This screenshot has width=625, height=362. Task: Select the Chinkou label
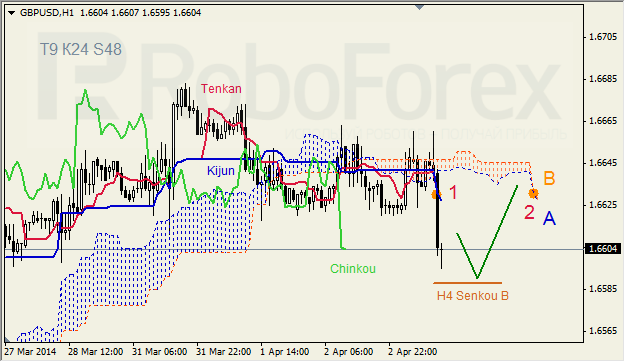pos(353,269)
